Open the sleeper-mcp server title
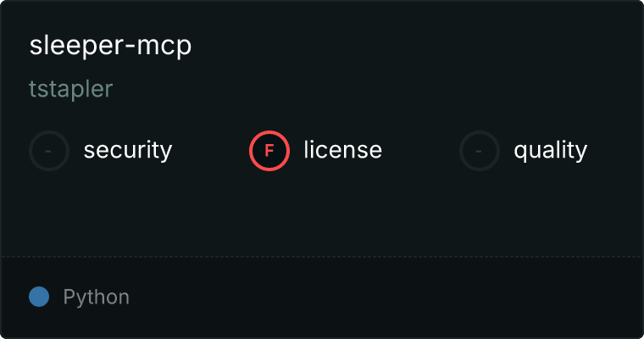Image resolution: width=644 pixels, height=339 pixels. (110, 45)
